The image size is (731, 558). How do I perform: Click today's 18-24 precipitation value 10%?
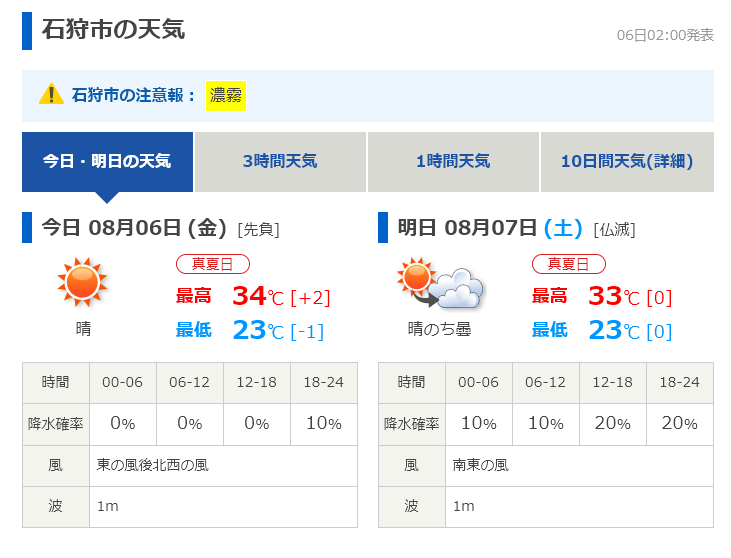click(x=323, y=423)
